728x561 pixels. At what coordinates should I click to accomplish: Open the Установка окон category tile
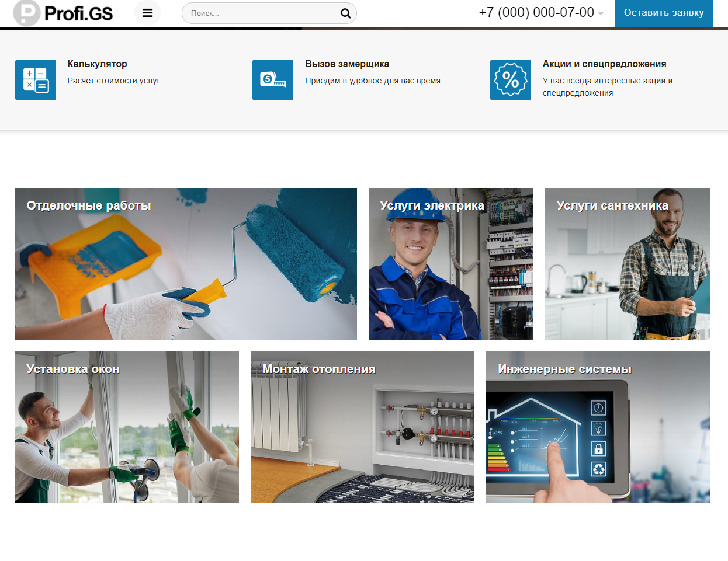[x=127, y=427]
